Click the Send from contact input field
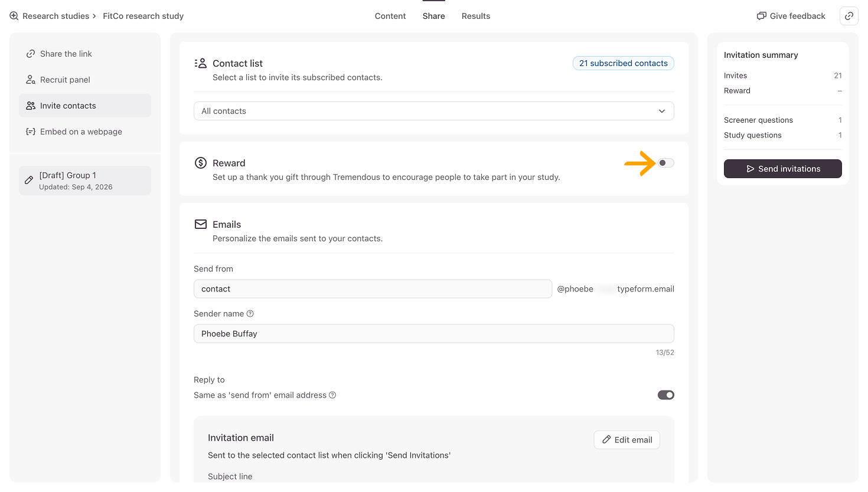The width and height of the screenshot is (868, 492). 373,289
